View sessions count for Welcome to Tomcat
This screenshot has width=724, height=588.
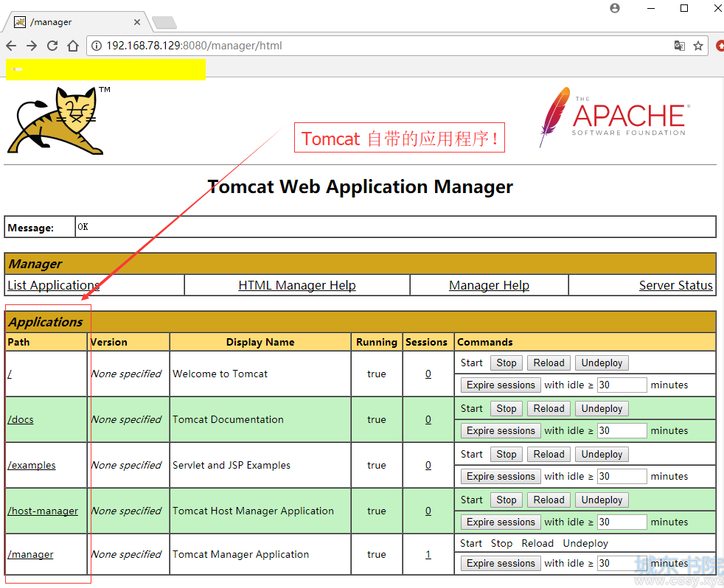[x=428, y=374]
